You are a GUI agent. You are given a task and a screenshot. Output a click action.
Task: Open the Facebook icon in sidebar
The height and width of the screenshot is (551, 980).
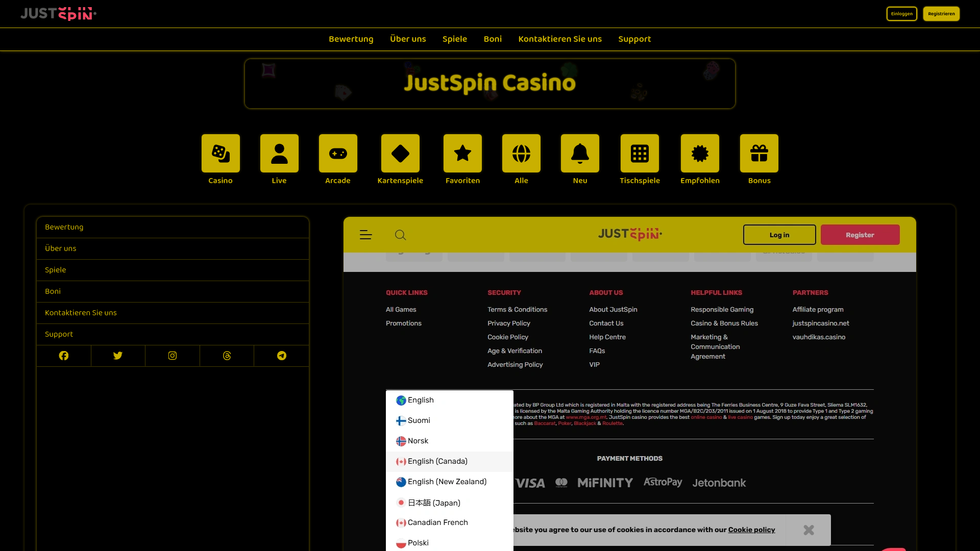64,356
